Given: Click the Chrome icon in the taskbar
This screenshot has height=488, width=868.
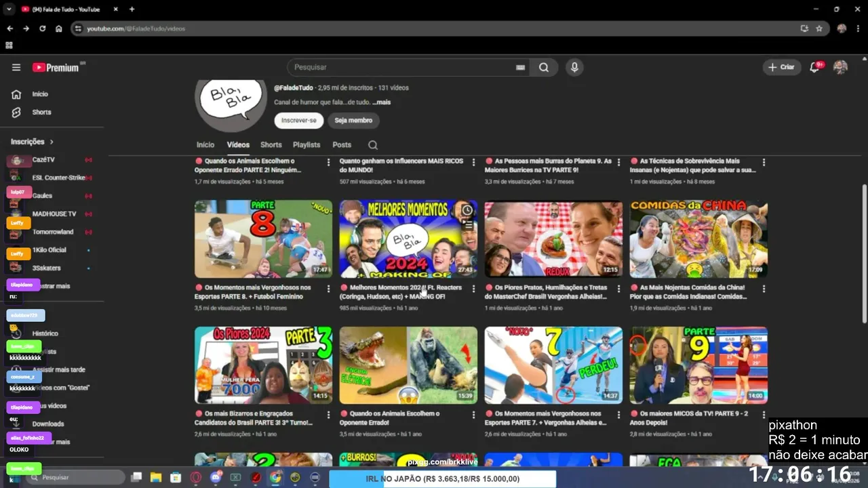Looking at the screenshot, I should point(275,477).
